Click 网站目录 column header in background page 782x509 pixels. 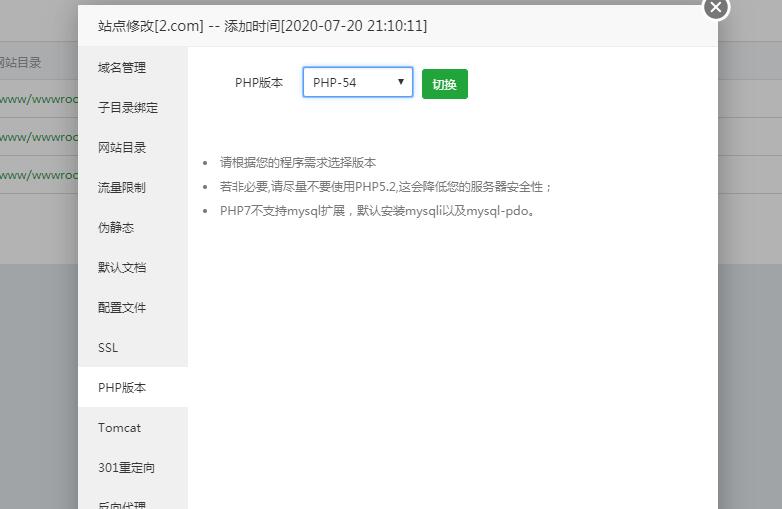tap(19, 62)
